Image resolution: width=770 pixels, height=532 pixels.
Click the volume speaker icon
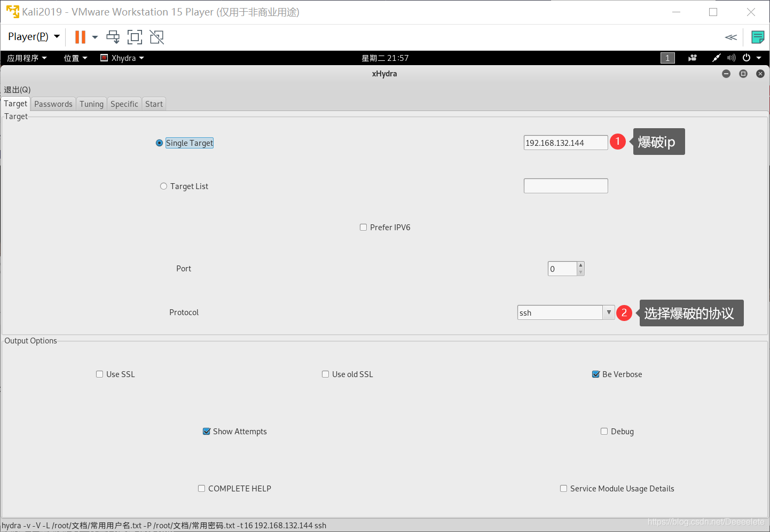[x=731, y=58]
